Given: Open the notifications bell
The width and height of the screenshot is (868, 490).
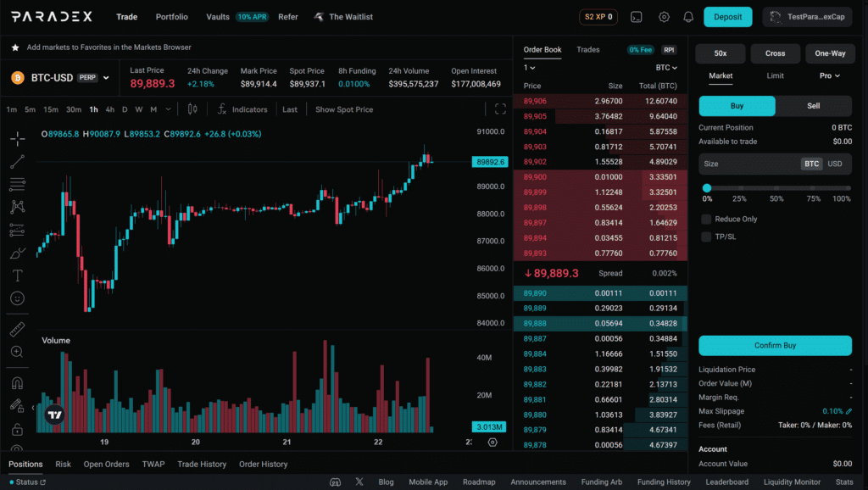Looking at the screenshot, I should tap(688, 17).
